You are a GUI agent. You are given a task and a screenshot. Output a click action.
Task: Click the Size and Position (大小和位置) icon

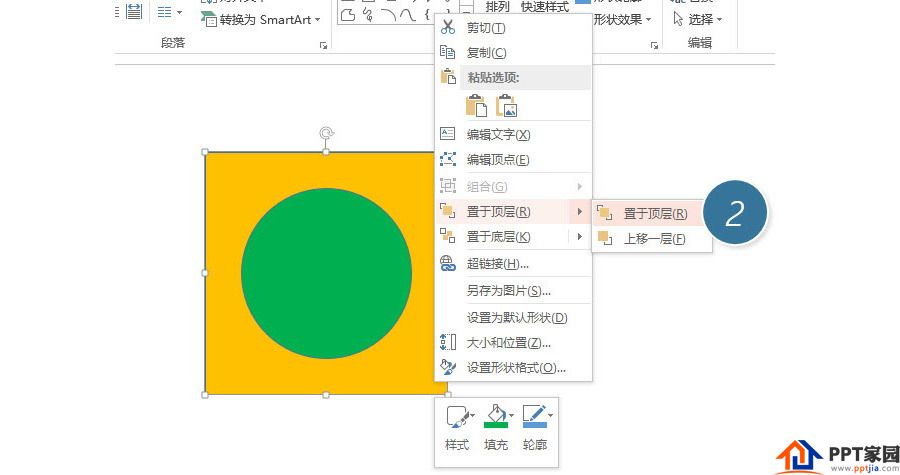pyautogui.click(x=448, y=342)
